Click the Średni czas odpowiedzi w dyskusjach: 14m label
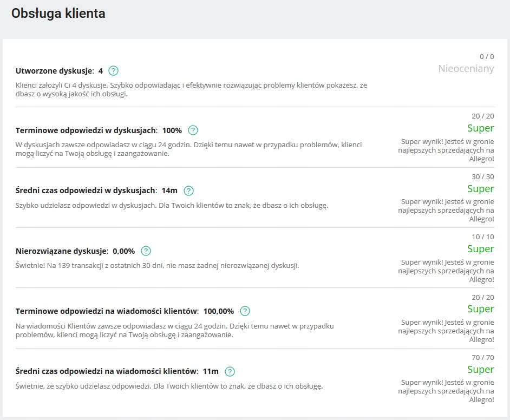510x420 pixels. click(x=96, y=191)
